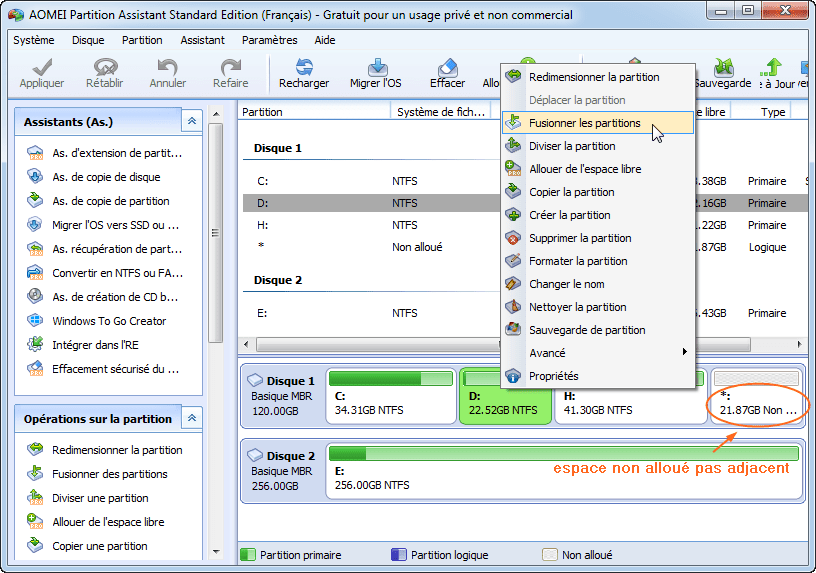Open the Disque menu
The image size is (816, 573).
pos(88,40)
